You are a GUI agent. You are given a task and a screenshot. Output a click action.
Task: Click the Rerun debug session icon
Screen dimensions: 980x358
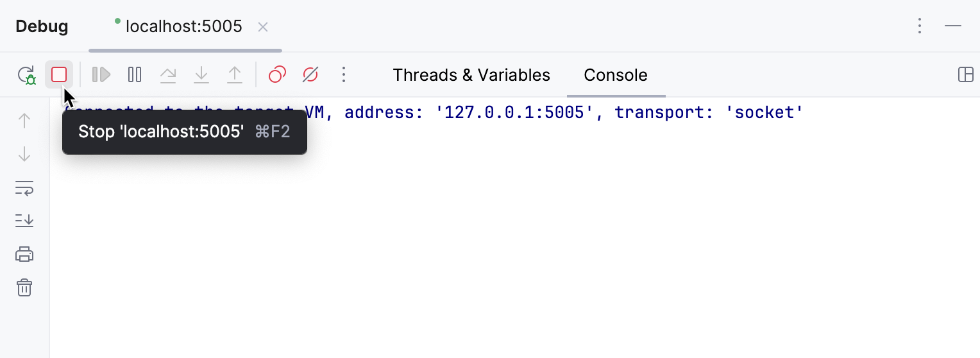click(x=26, y=75)
